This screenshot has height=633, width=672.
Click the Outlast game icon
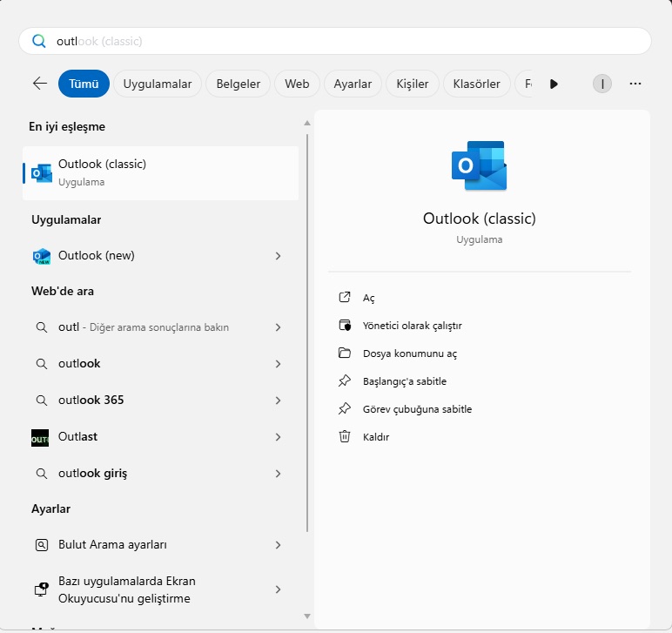point(40,438)
